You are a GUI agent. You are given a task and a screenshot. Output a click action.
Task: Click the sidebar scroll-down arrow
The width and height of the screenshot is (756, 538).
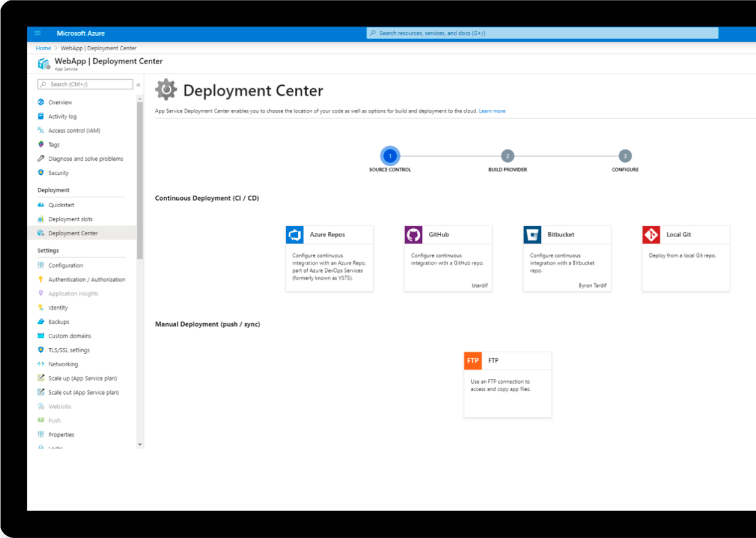(140, 445)
